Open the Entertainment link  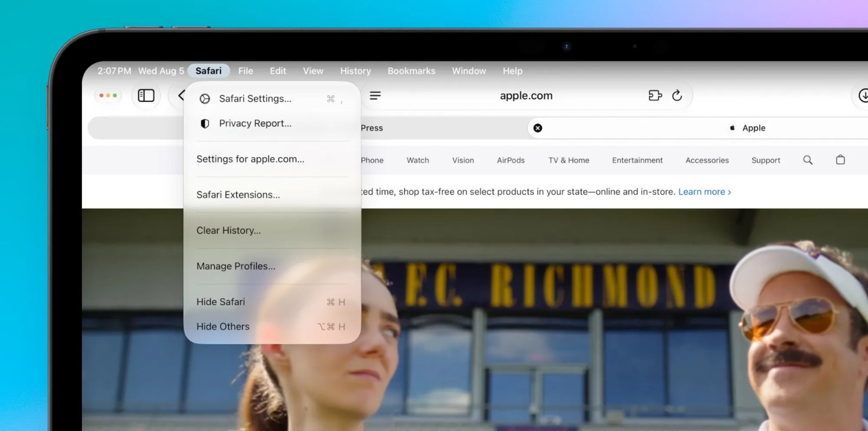tap(637, 160)
